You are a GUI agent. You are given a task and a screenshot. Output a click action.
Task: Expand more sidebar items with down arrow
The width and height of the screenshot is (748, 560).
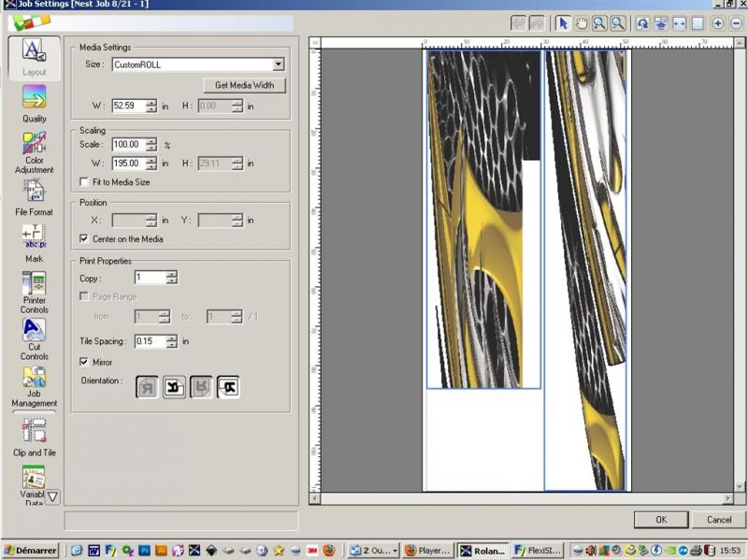coord(52,496)
